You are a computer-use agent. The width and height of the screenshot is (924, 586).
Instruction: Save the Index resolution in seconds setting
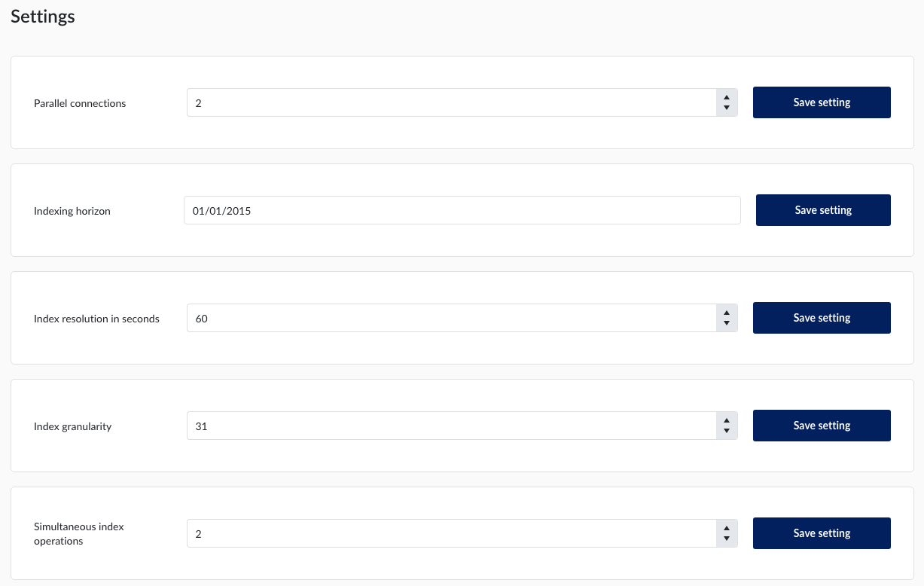[822, 318]
